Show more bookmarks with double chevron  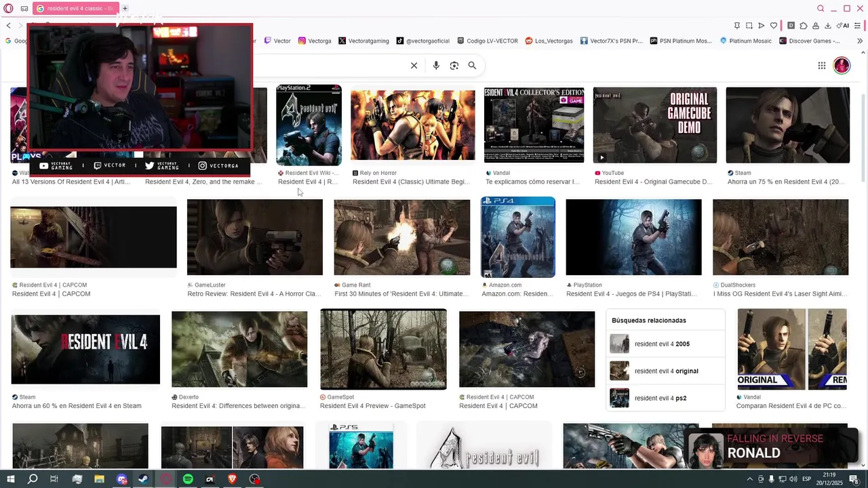860,41
